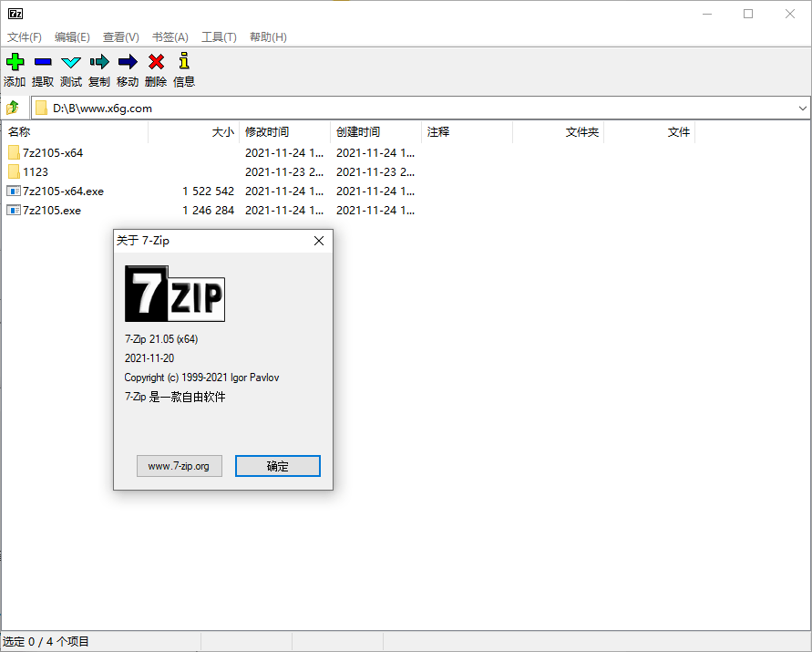Open the 工具 menu
The height and width of the screenshot is (652, 812).
click(217, 36)
